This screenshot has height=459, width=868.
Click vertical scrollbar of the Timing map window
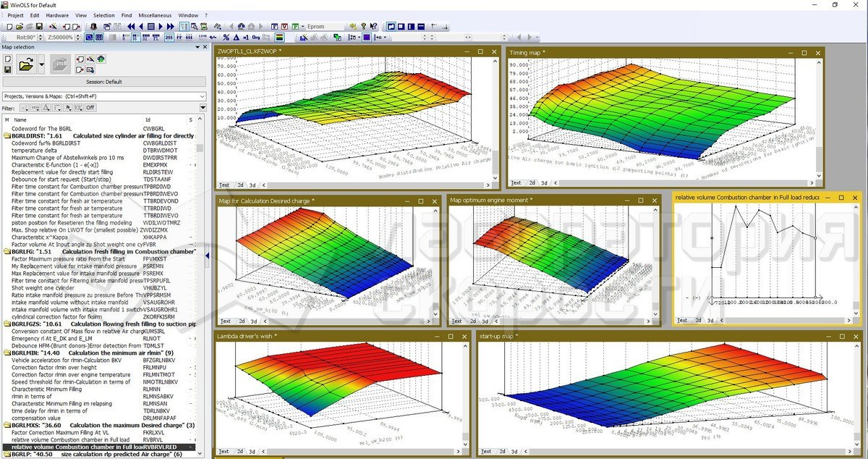(819, 119)
